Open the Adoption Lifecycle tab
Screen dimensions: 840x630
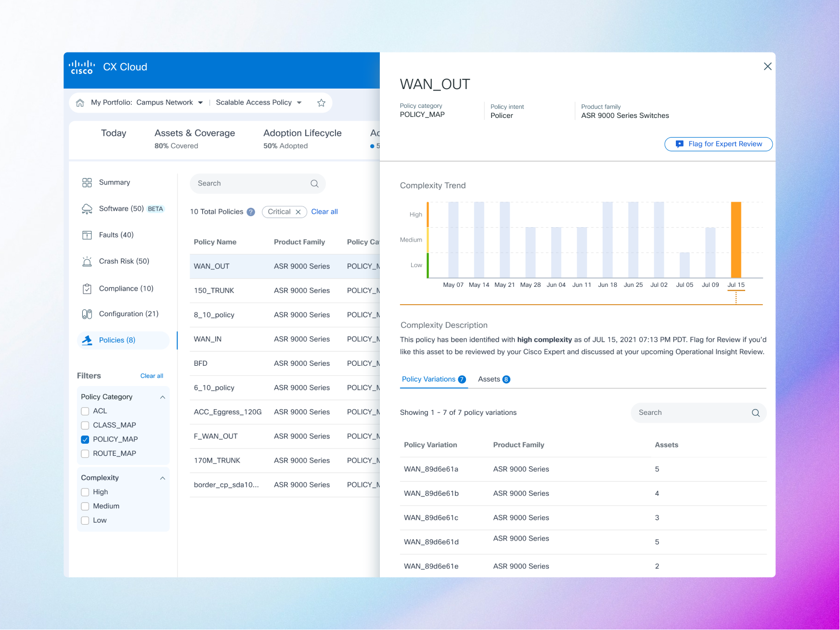pos(302,139)
